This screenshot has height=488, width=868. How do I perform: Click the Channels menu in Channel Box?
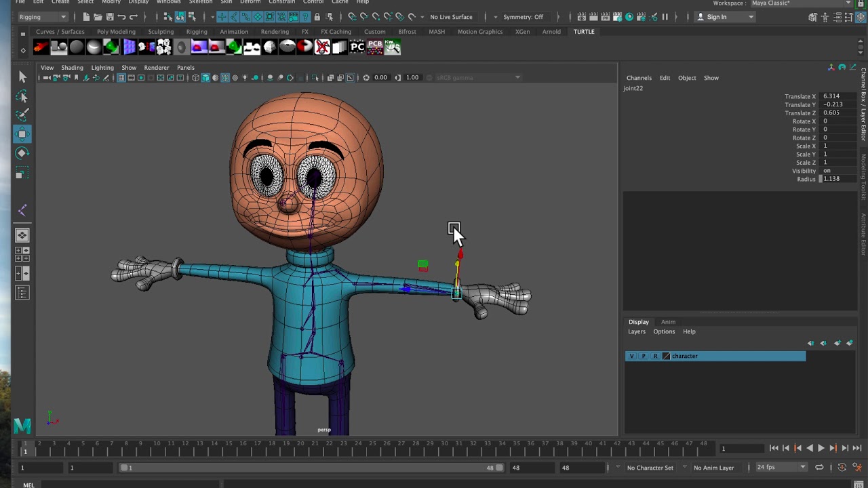(639, 78)
